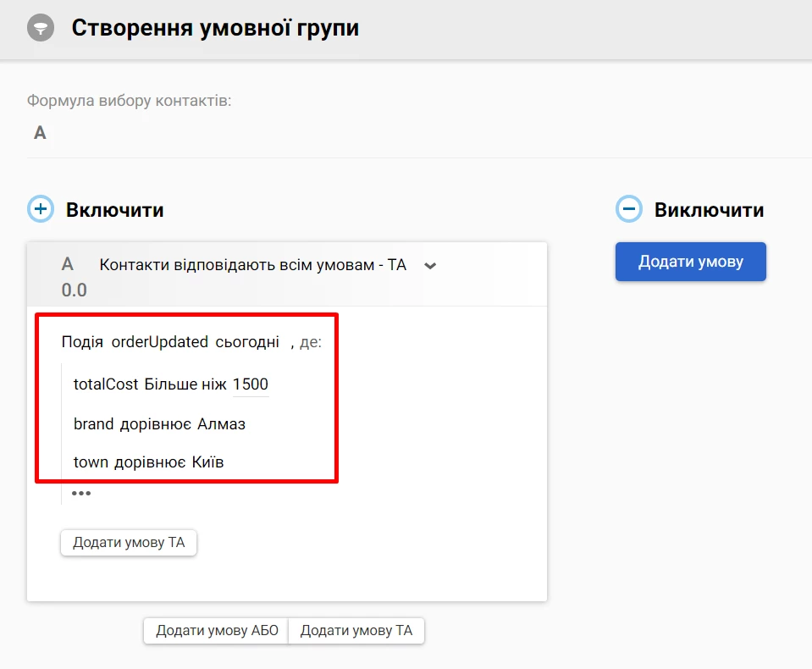Click the plus icon beside Включити

41,209
